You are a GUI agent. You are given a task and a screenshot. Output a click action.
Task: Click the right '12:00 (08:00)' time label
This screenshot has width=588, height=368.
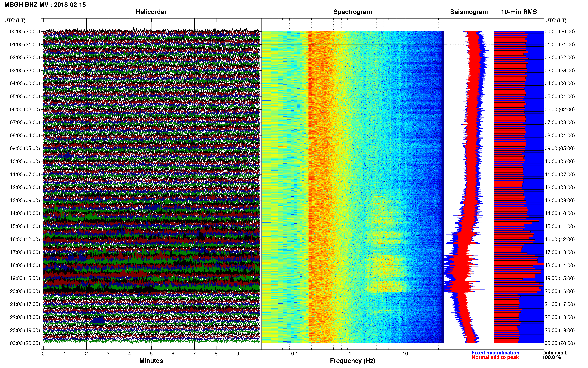point(560,187)
